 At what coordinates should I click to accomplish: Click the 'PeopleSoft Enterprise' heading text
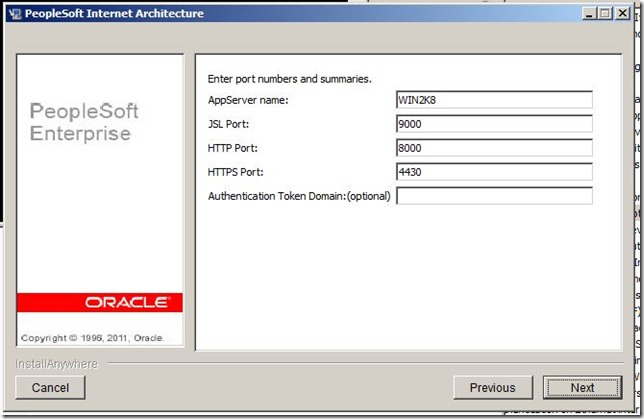pos(84,122)
